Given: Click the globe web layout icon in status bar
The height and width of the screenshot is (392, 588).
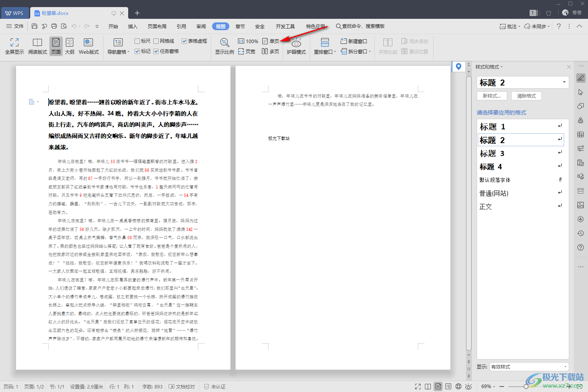Looking at the screenshot, I should tap(458, 387).
